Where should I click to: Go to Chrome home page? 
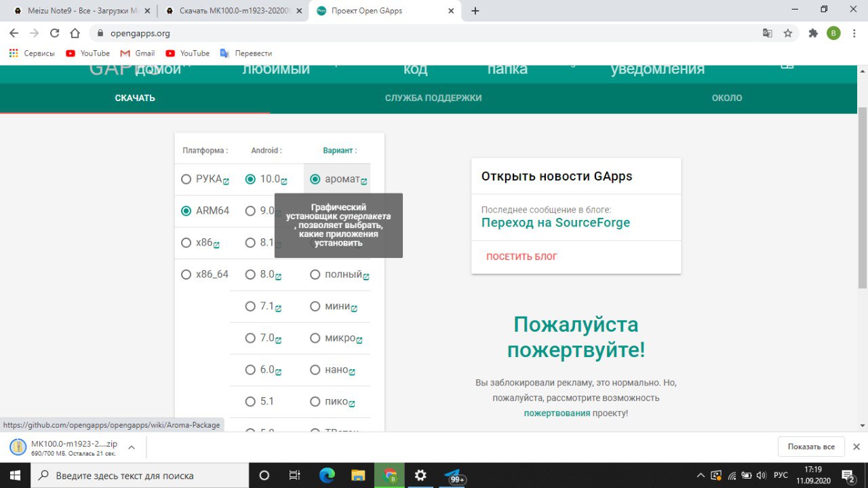click(x=75, y=33)
